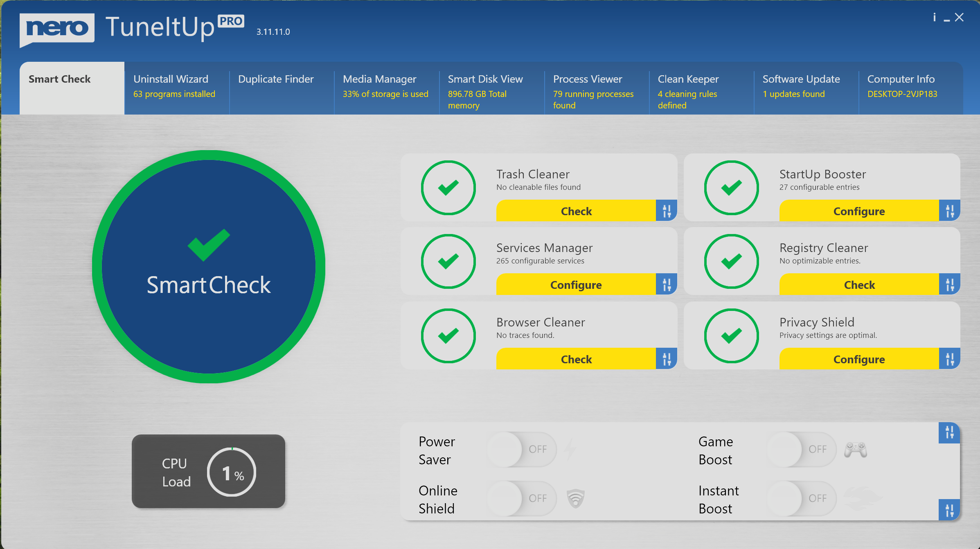This screenshot has width=980, height=549.
Task: Open Trash Cleaner settings sliders icon
Action: coord(667,211)
